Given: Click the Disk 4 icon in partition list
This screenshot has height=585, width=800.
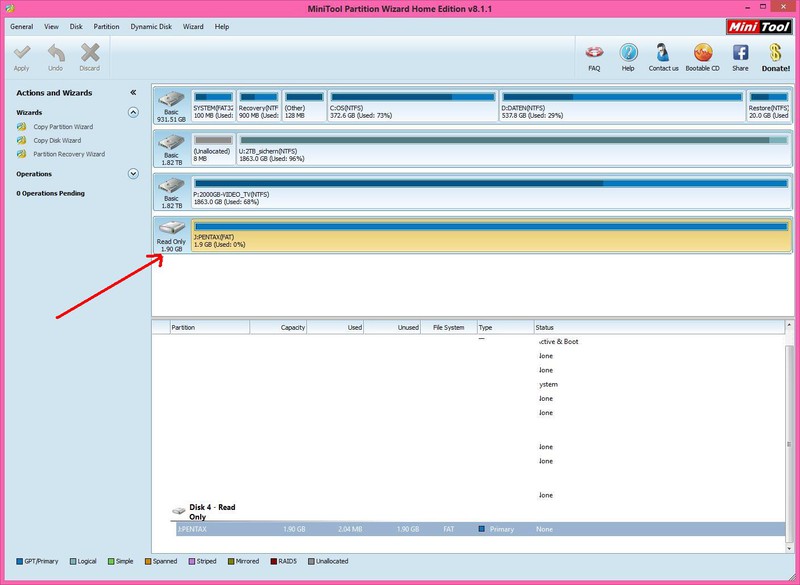Looking at the screenshot, I should coord(179,511).
